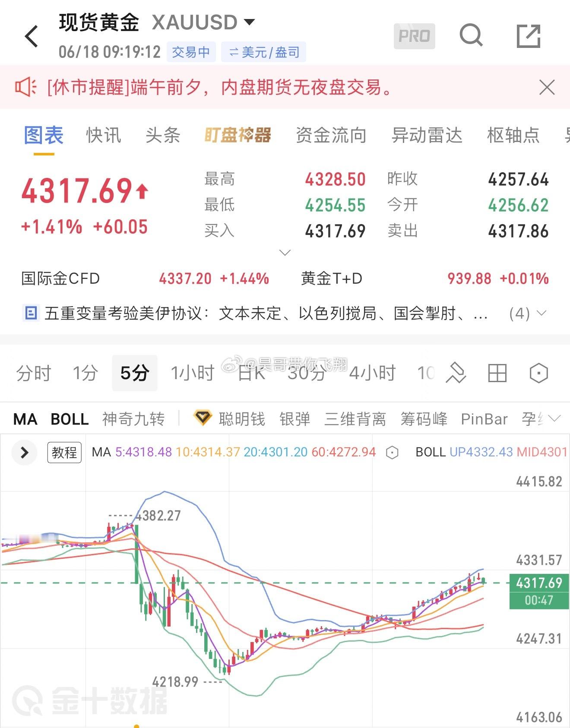
Task: Open the 头条 tab
Action: tap(163, 135)
